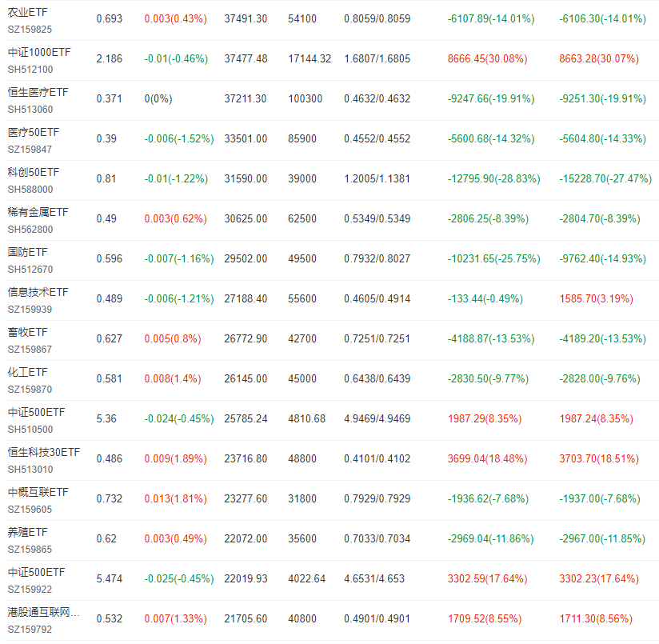
Task: Click market value 21705.60 of 港股通互联网
Action: (x=246, y=618)
